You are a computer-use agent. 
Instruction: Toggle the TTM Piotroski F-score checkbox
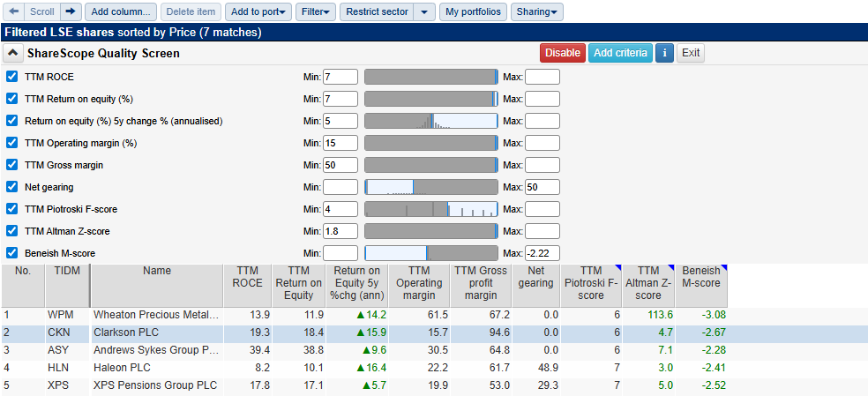tap(11, 209)
